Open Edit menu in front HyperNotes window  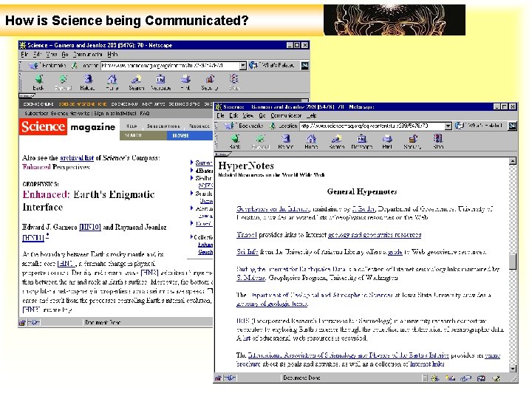coord(233,116)
